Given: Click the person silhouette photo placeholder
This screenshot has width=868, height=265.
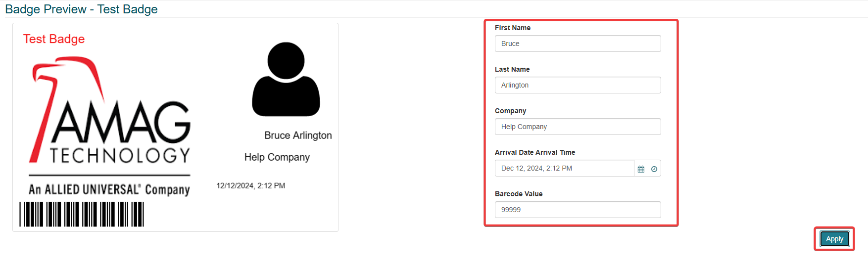Looking at the screenshot, I should pyautogui.click(x=286, y=80).
